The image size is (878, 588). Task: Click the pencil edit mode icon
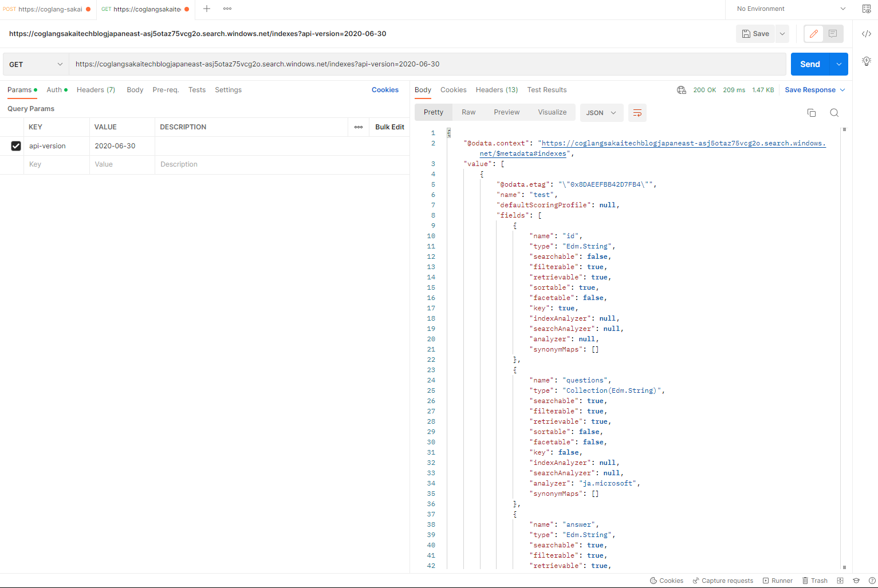click(813, 34)
